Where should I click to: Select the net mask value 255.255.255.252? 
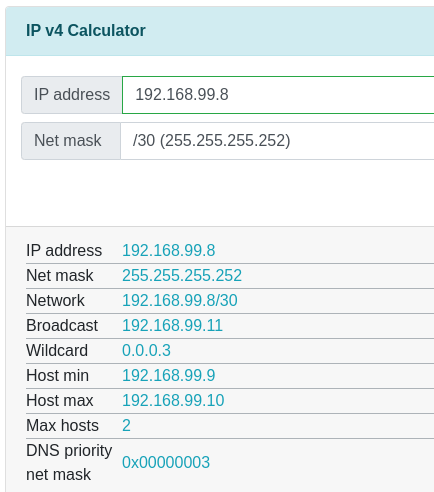pos(182,275)
